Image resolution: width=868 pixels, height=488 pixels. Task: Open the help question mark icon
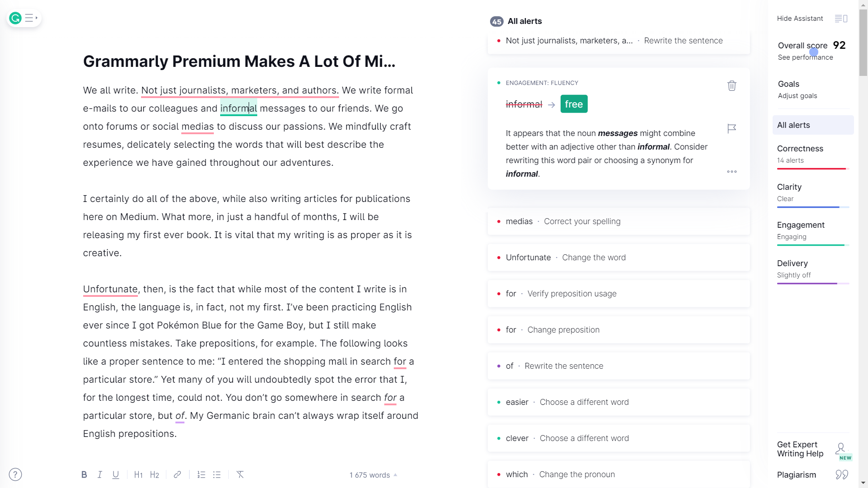(15, 474)
